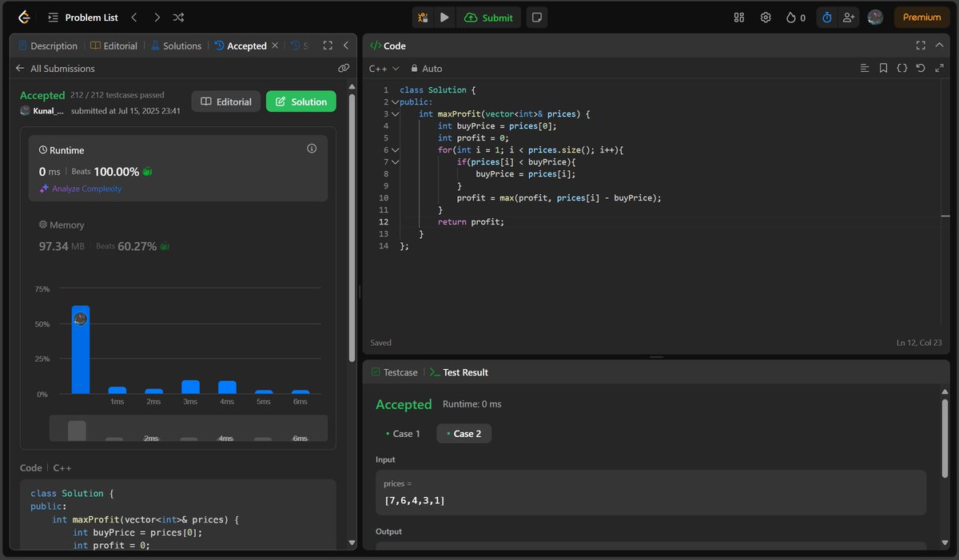Click the debug icon beside Run

[x=423, y=17]
